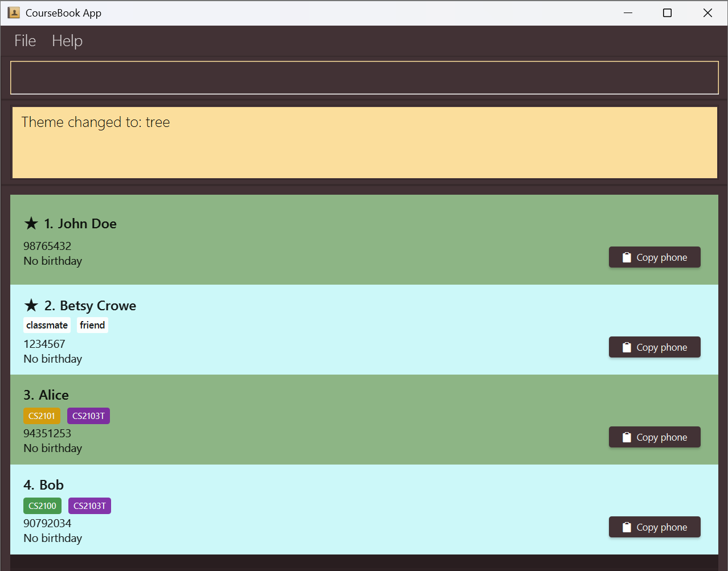Open the File menu

pyautogui.click(x=25, y=41)
